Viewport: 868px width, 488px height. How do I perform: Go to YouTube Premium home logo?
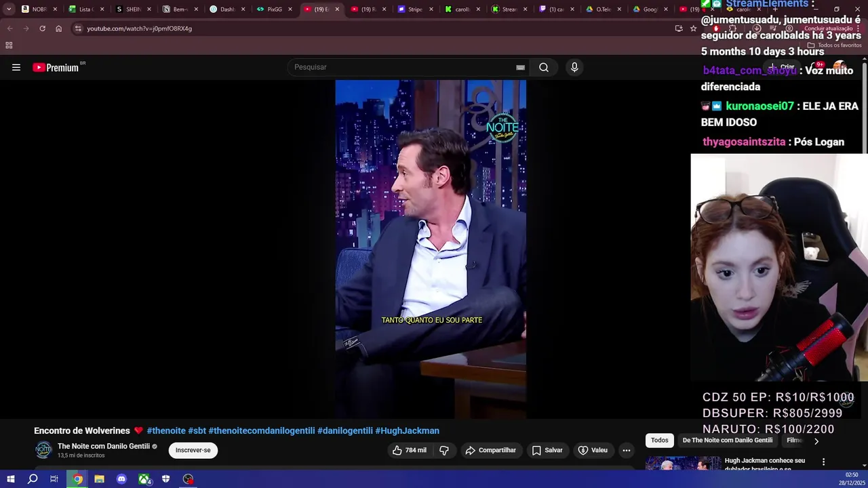click(56, 67)
